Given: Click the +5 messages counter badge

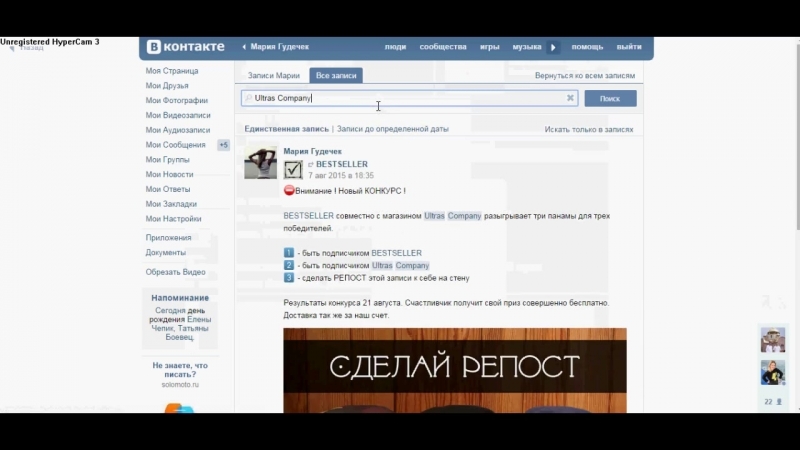Looking at the screenshot, I should coord(223,145).
